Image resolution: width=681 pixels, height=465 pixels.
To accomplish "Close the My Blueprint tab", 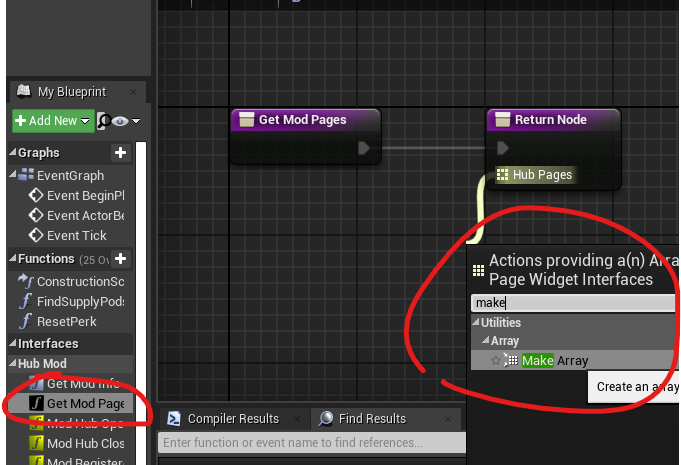I will point(133,92).
